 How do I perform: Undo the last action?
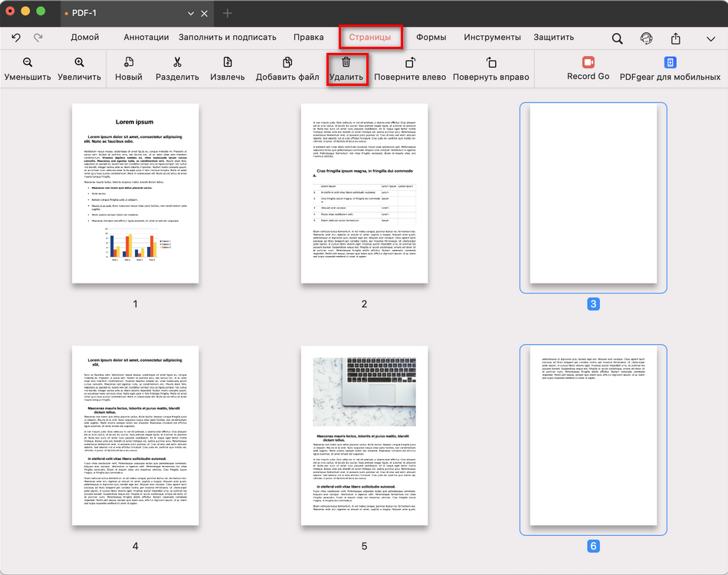coord(15,37)
